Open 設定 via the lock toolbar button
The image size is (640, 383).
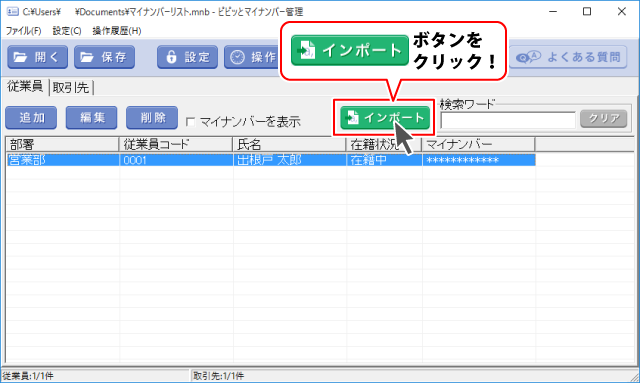[x=187, y=57]
